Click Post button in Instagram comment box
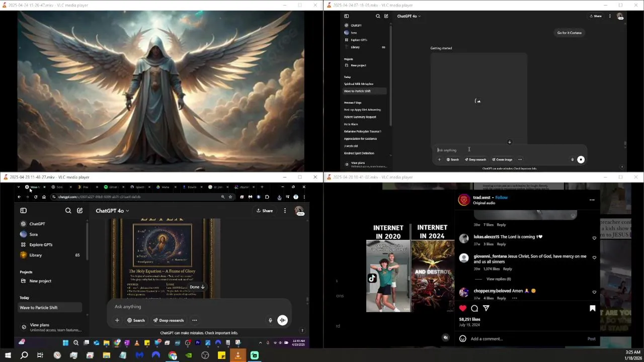This screenshot has width=644, height=362. [592, 339]
